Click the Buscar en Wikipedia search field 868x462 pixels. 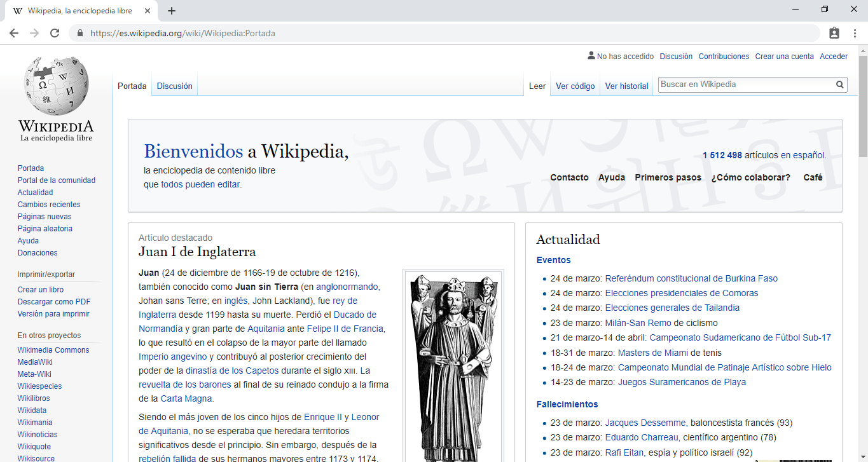746,85
